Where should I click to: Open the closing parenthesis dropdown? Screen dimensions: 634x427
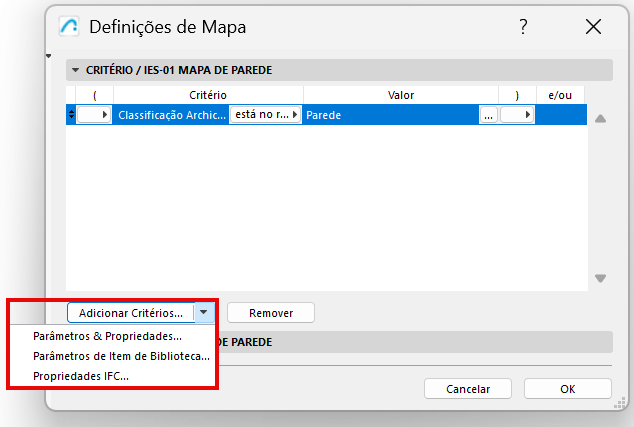(x=517, y=115)
